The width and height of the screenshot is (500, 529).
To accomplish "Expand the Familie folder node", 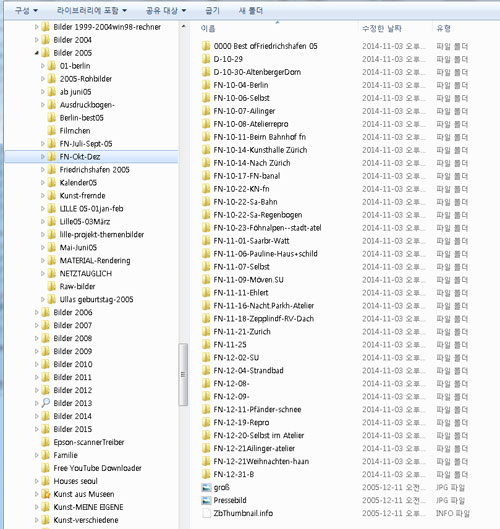I will coord(36,455).
